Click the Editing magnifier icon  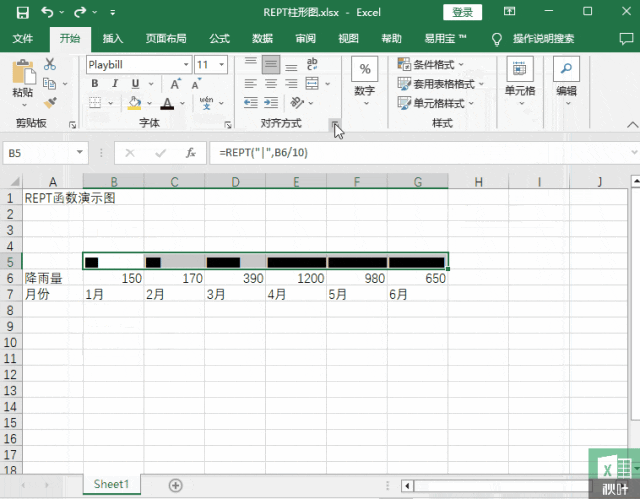click(x=566, y=69)
